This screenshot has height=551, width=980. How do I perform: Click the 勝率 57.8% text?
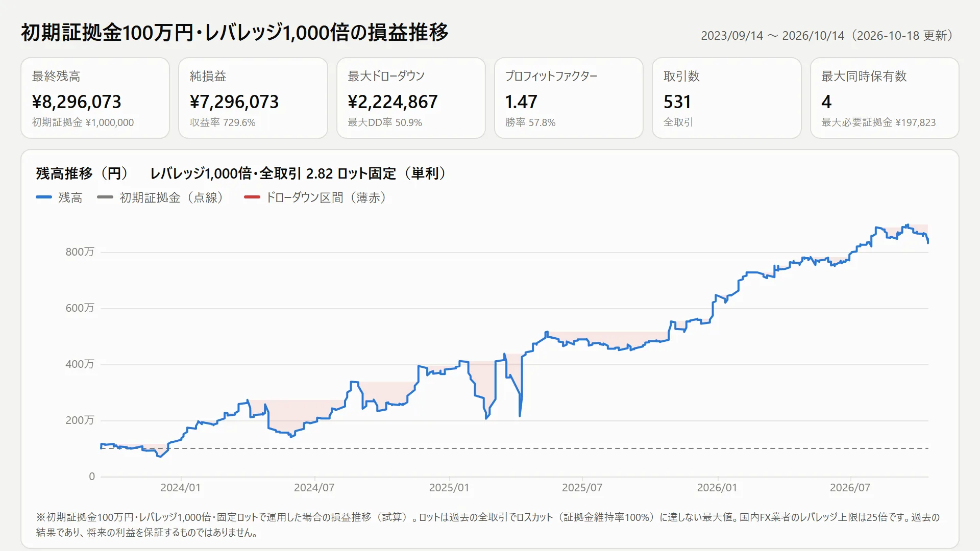point(530,122)
